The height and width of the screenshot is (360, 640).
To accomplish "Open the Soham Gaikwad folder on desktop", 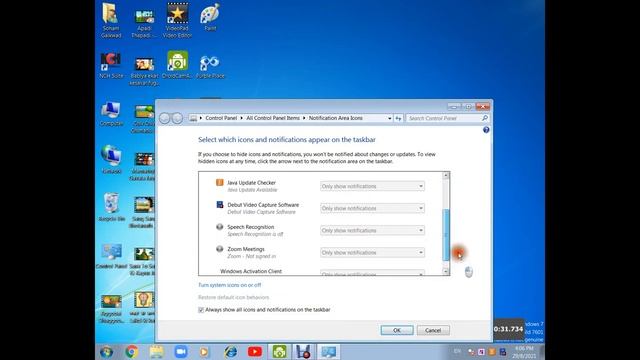I will [111, 20].
